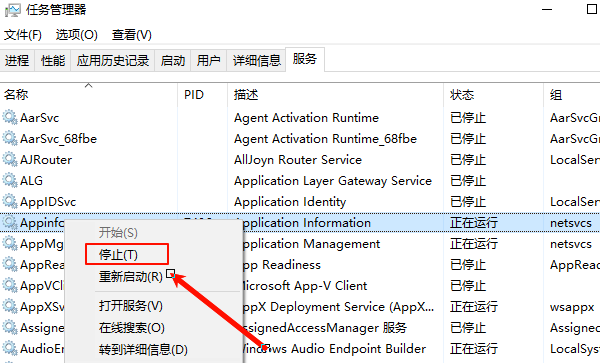Image resolution: width=600 pixels, height=363 pixels.
Task: Click the AppIDSvc service gear icon
Action: tap(10, 201)
